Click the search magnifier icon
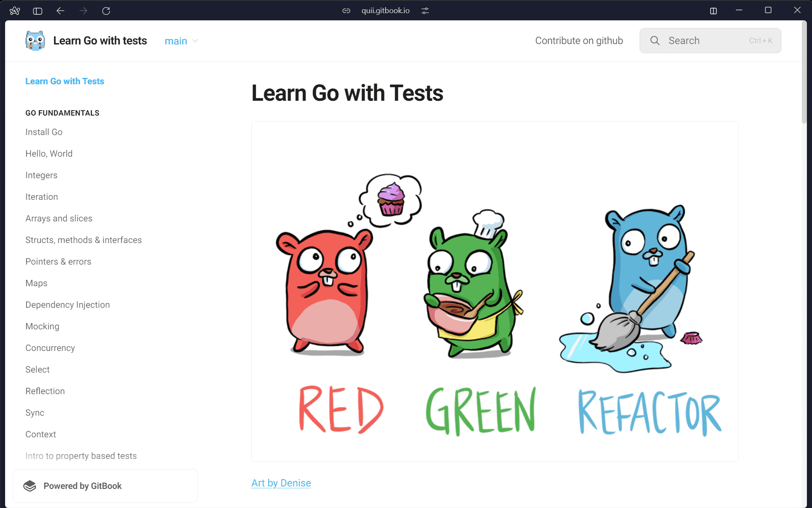The height and width of the screenshot is (508, 812). 655,41
